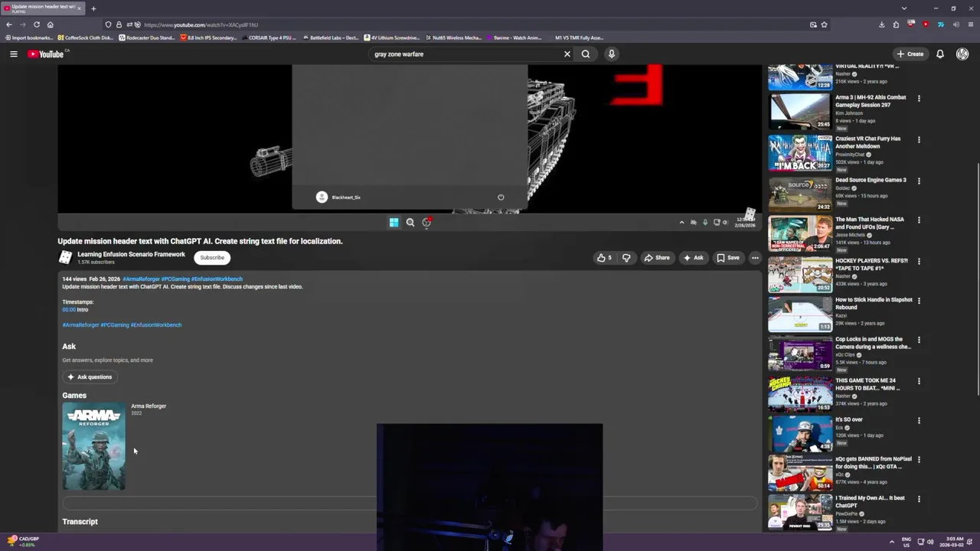Open options for Arma 3 MH-92 Altis video

919,98
